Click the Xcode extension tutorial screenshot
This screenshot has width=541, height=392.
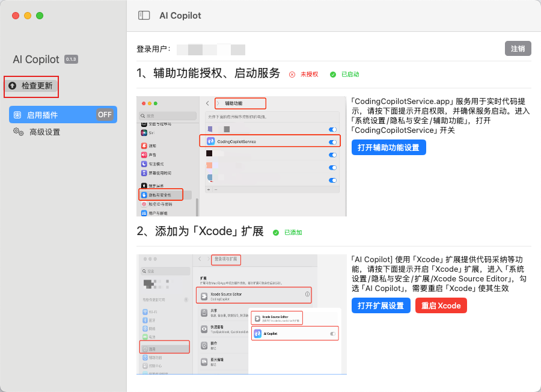[x=242, y=314]
